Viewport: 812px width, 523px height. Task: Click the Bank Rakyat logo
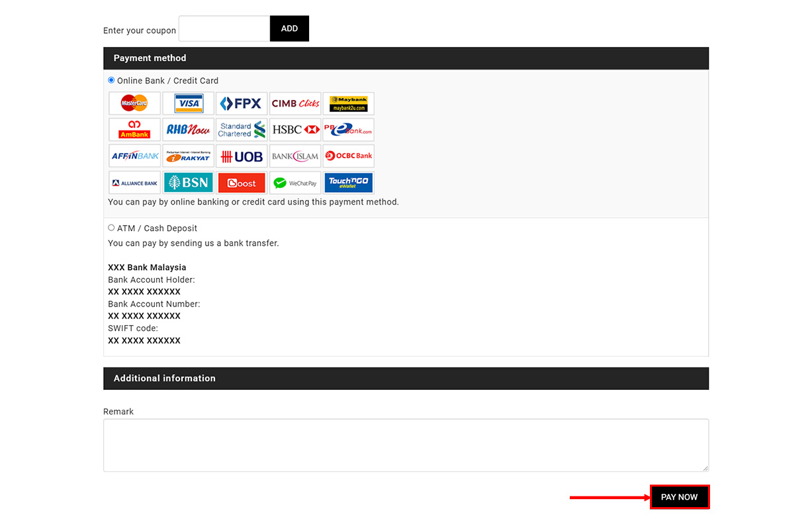pyautogui.click(x=188, y=156)
